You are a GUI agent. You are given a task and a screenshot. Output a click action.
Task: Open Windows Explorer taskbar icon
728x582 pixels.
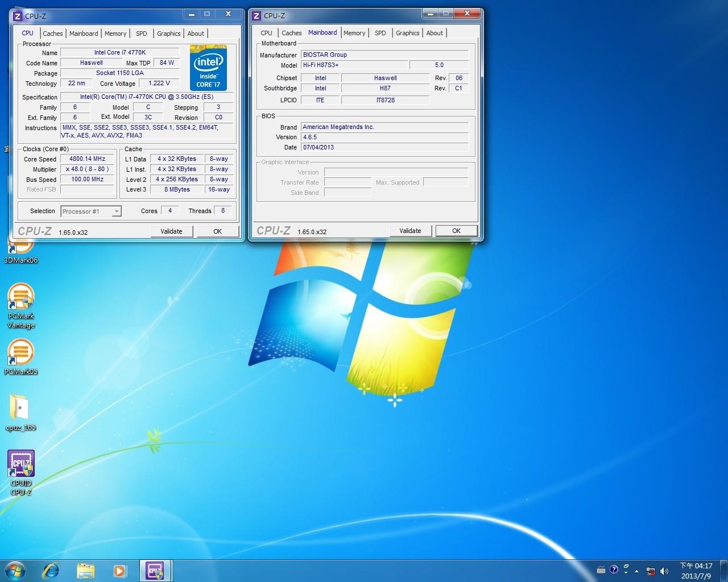pyautogui.click(x=85, y=571)
